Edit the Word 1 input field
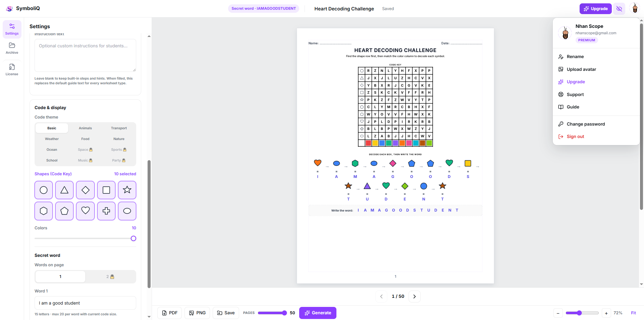The image size is (644, 320). click(85, 303)
